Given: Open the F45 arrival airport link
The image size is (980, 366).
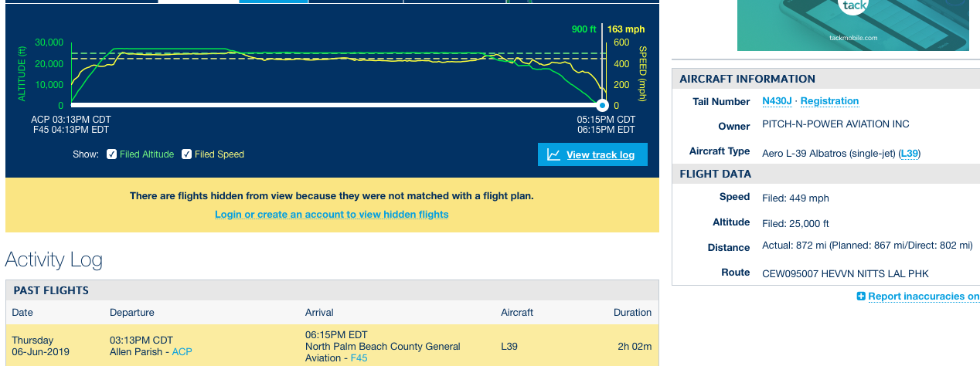Looking at the screenshot, I should [359, 358].
